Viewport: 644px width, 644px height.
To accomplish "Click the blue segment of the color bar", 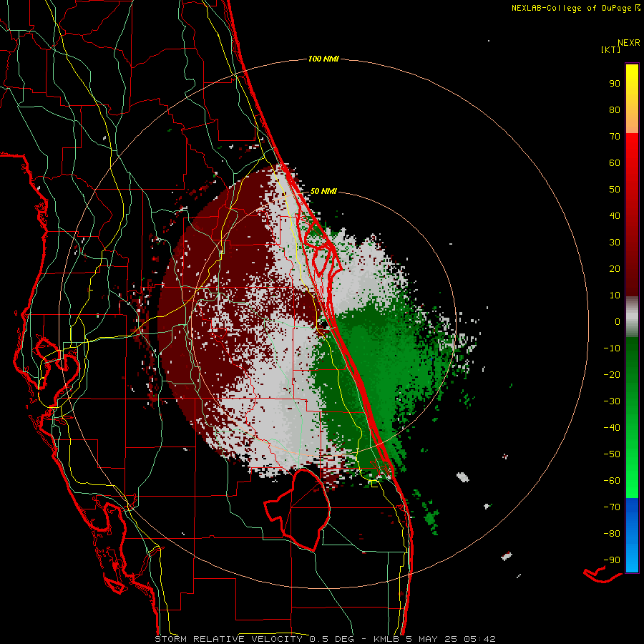I will tap(632, 535).
